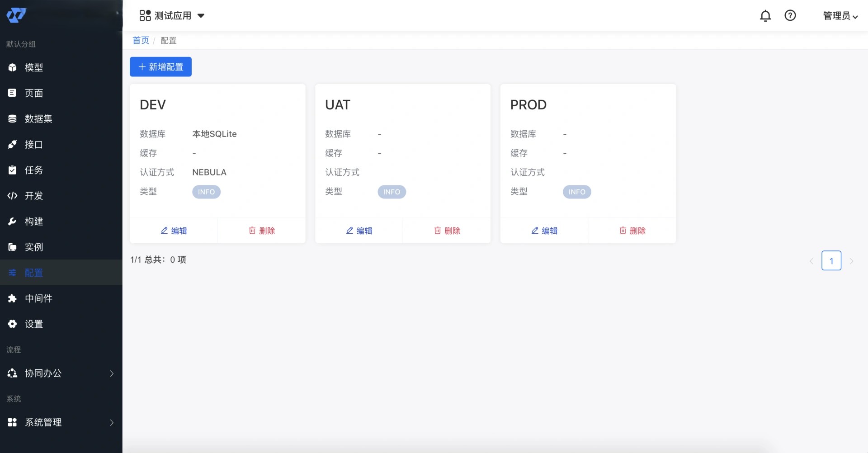
Task: Open notifications bell icon
Action: click(x=765, y=16)
